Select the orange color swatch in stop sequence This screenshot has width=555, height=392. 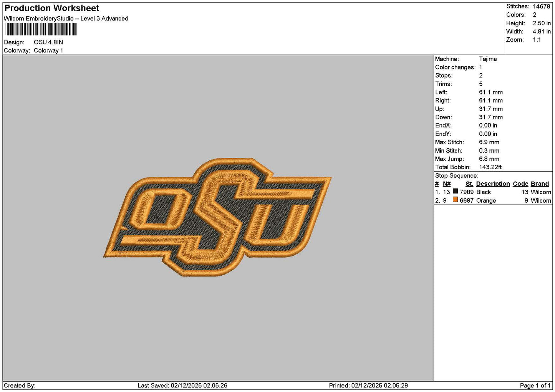(455, 200)
